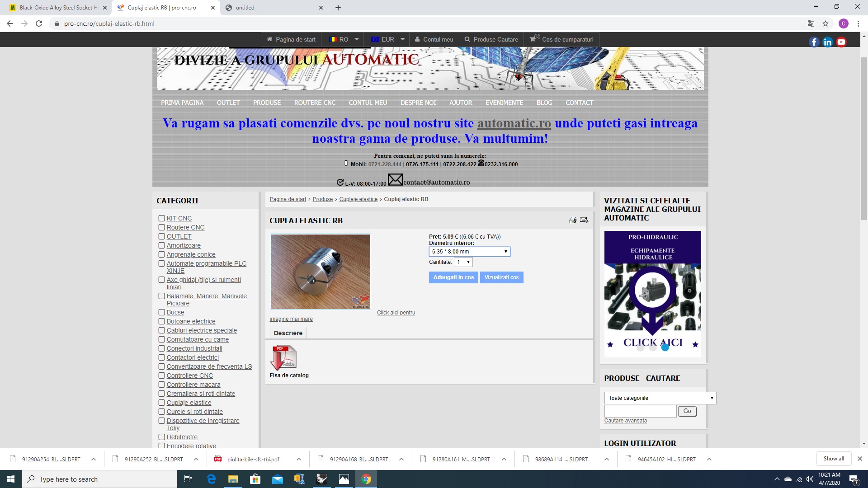
Task: Open the Facebook icon in the top bar
Action: point(814,42)
